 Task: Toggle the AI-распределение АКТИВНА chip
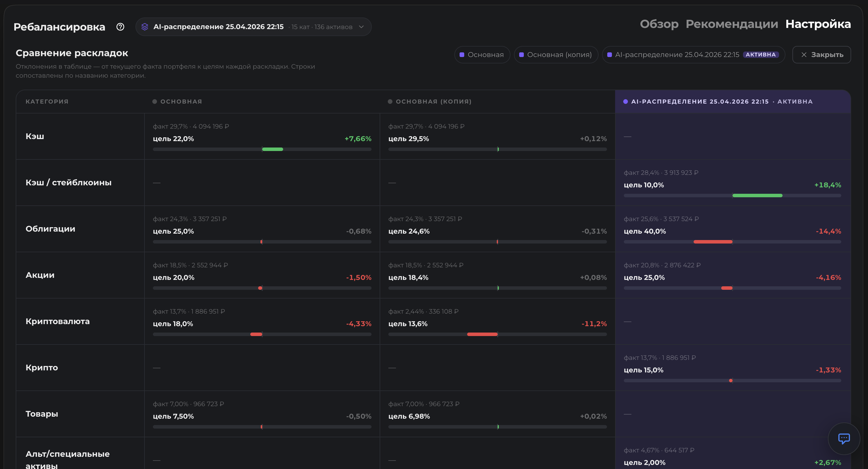click(694, 55)
